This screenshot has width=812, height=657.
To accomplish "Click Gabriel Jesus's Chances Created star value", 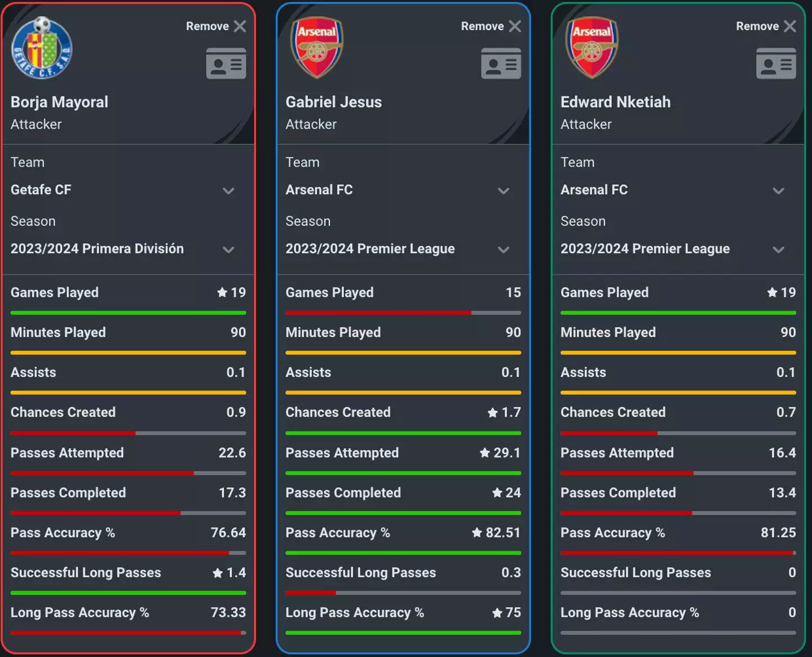I will (504, 412).
